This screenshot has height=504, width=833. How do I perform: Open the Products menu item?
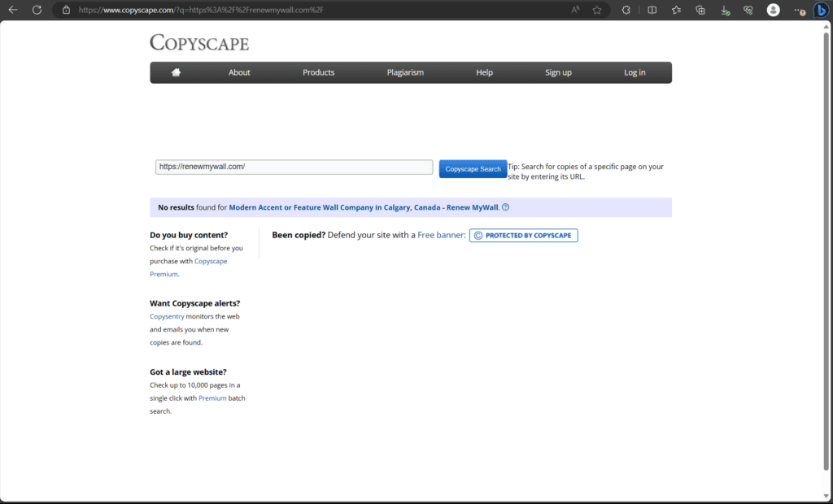(x=318, y=72)
